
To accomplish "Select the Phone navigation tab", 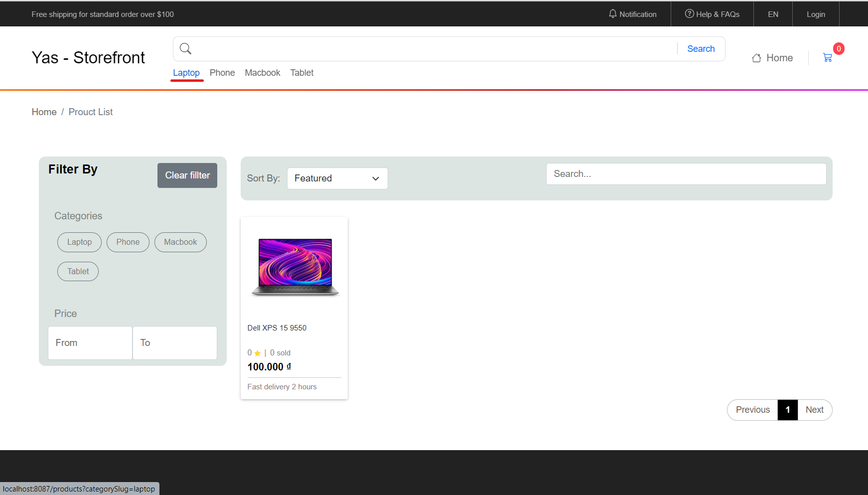I will coord(222,73).
